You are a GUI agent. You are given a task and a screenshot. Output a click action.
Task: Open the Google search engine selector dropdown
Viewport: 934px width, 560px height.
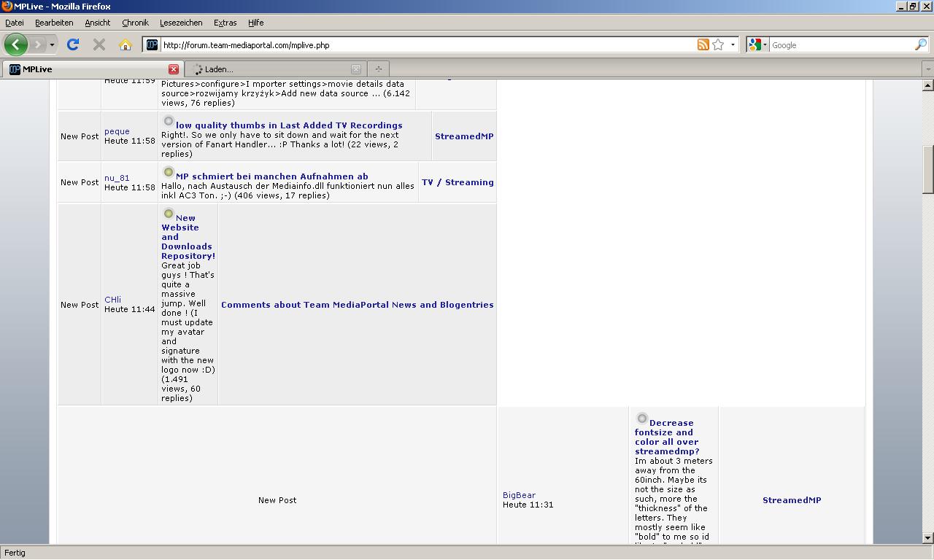click(758, 44)
